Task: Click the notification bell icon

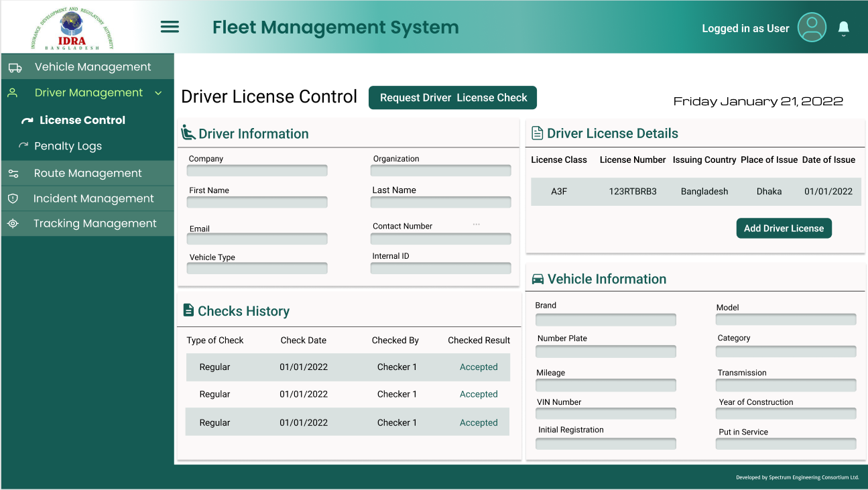Action: 844,27
